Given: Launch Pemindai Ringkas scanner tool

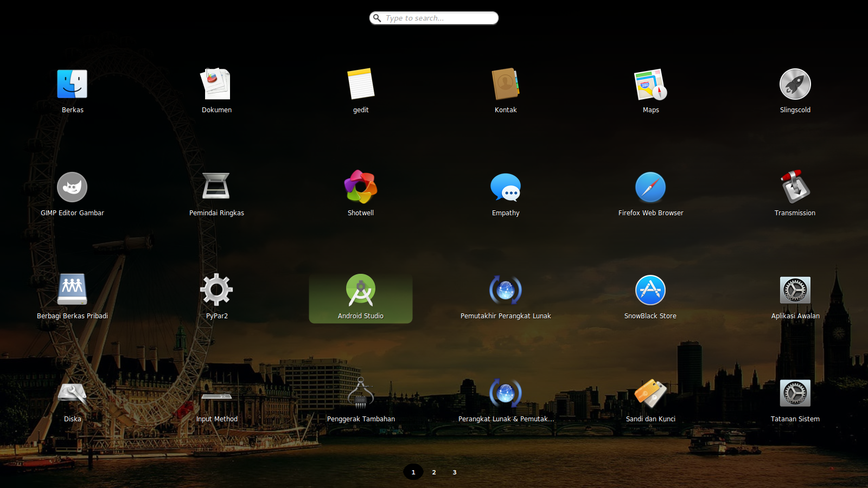Looking at the screenshot, I should click(216, 187).
